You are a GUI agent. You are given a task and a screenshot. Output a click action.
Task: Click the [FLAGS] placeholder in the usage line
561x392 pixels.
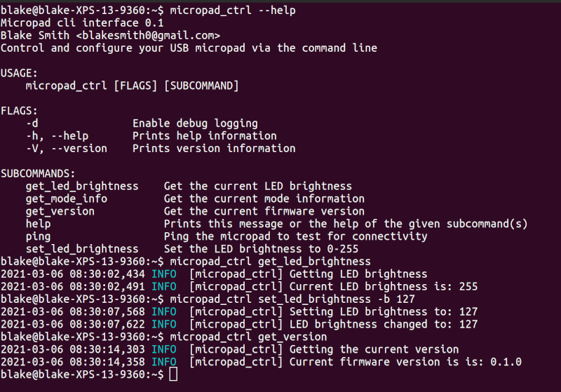[x=135, y=86]
